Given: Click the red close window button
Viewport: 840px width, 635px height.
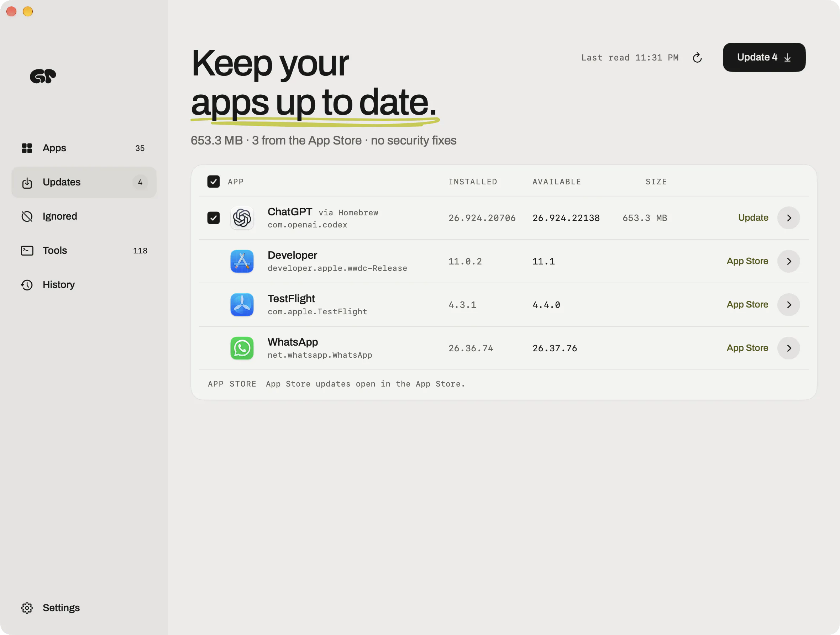Looking at the screenshot, I should [11, 11].
